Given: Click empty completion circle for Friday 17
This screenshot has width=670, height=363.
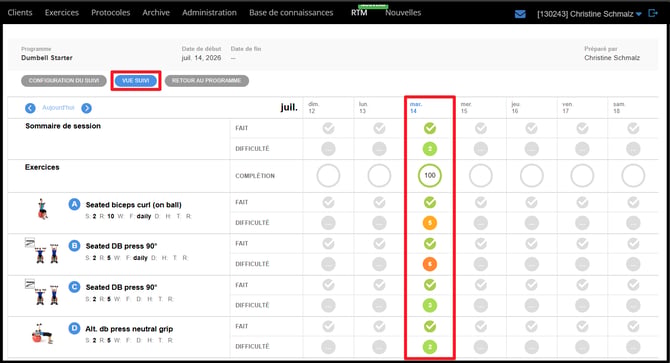Looking at the screenshot, I should (582, 176).
